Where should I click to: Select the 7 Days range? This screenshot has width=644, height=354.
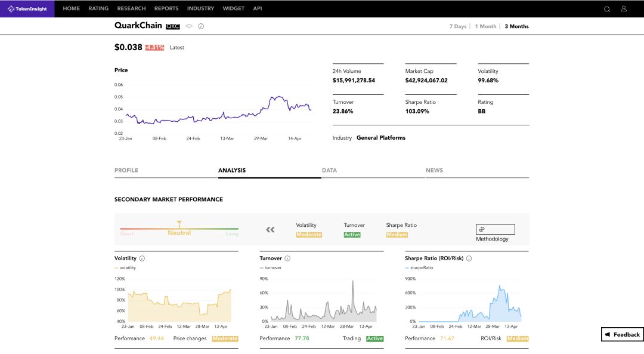tap(457, 26)
